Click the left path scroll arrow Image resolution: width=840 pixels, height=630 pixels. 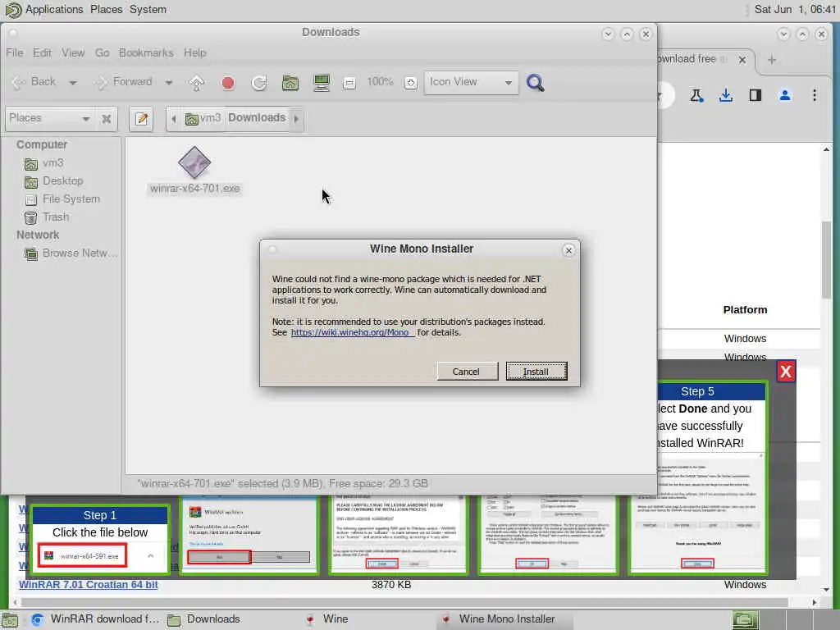click(x=174, y=118)
